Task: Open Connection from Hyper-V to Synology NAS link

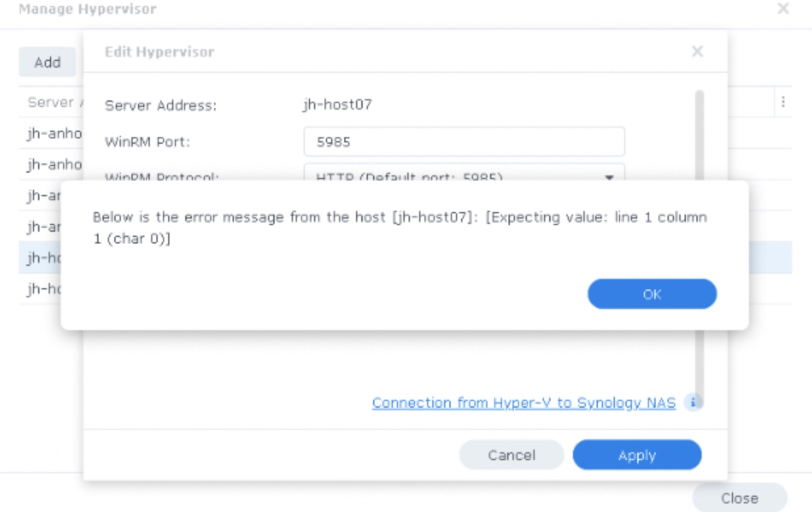Action: tap(524, 402)
